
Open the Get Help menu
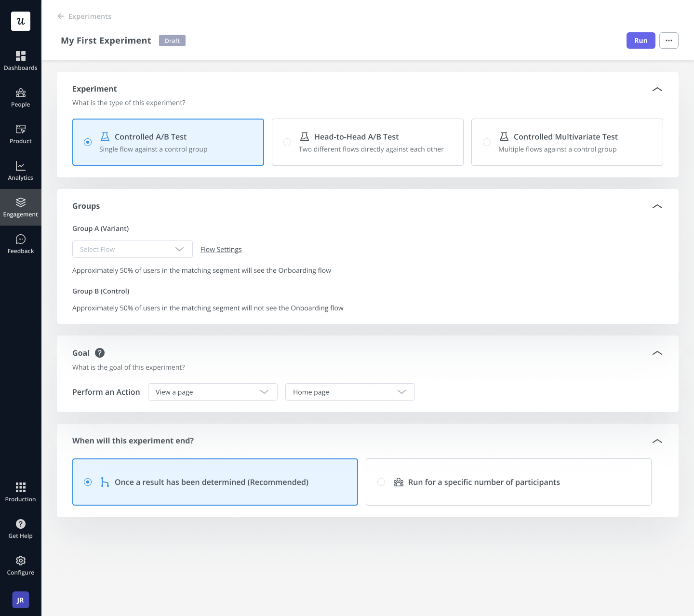click(x=20, y=528)
